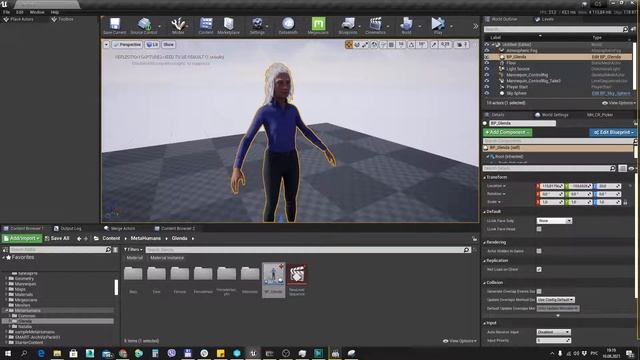This screenshot has width=640, height=360.
Task: Open the Edit menu
Action: click(20, 12)
